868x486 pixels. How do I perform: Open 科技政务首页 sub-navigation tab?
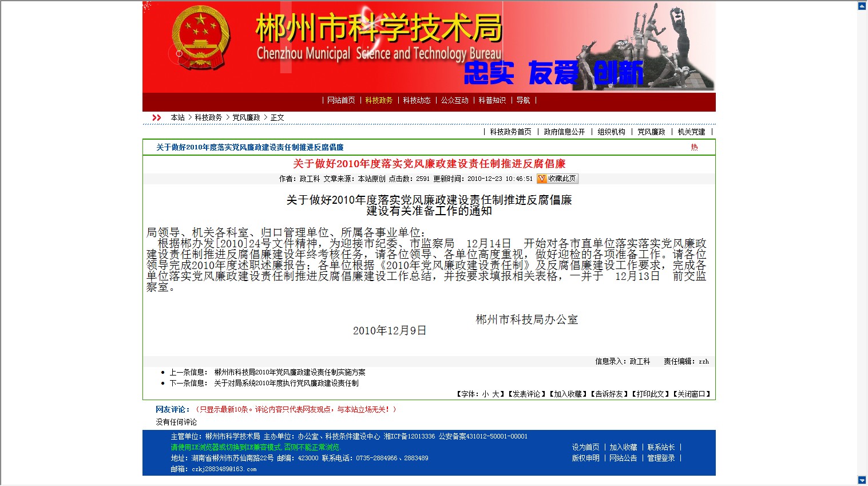(x=510, y=132)
